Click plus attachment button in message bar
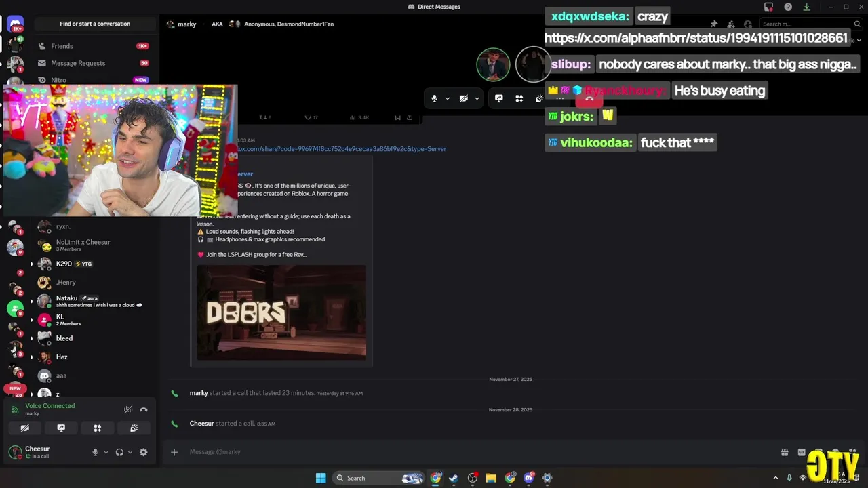The width and height of the screenshot is (868, 488). pos(174,452)
